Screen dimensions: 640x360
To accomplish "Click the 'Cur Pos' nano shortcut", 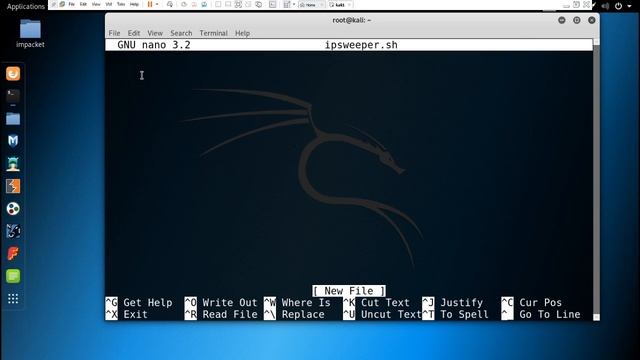I will tap(532, 302).
